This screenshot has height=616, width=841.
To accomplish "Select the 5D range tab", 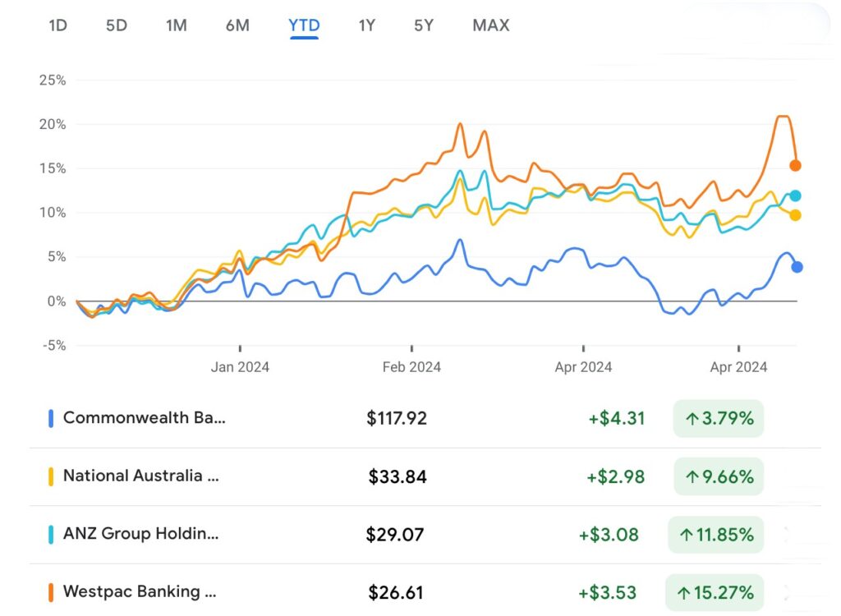I will (x=117, y=25).
